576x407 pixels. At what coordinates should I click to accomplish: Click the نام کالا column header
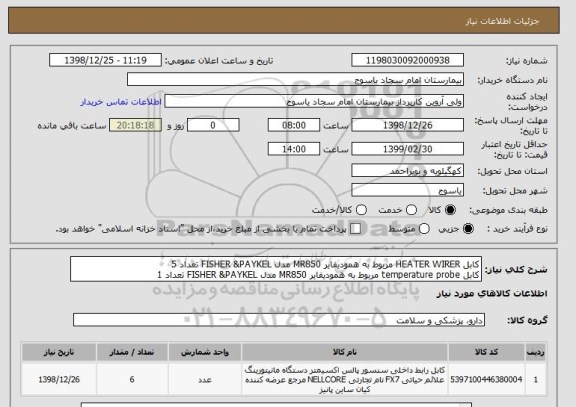pos(345,352)
